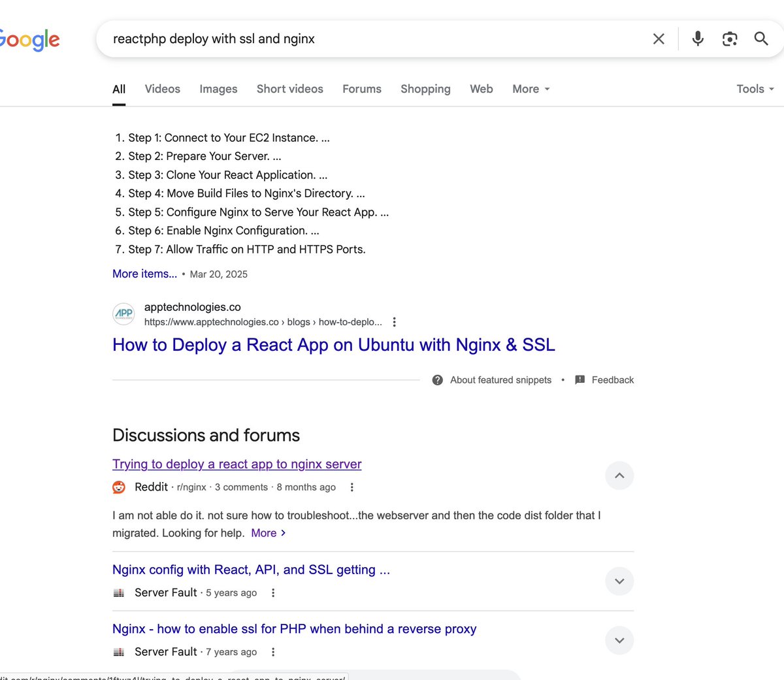784x680 pixels.
Task: Click the Feedback flag icon
Action: coord(580,380)
